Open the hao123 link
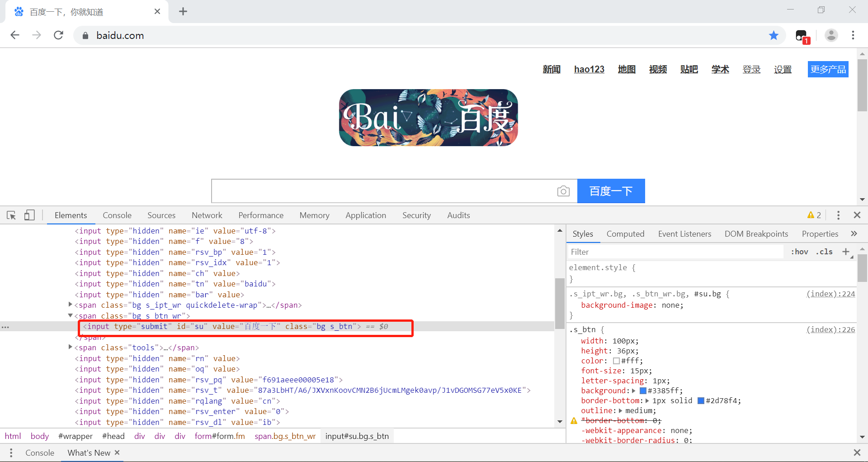The width and height of the screenshot is (868, 462). (x=589, y=69)
